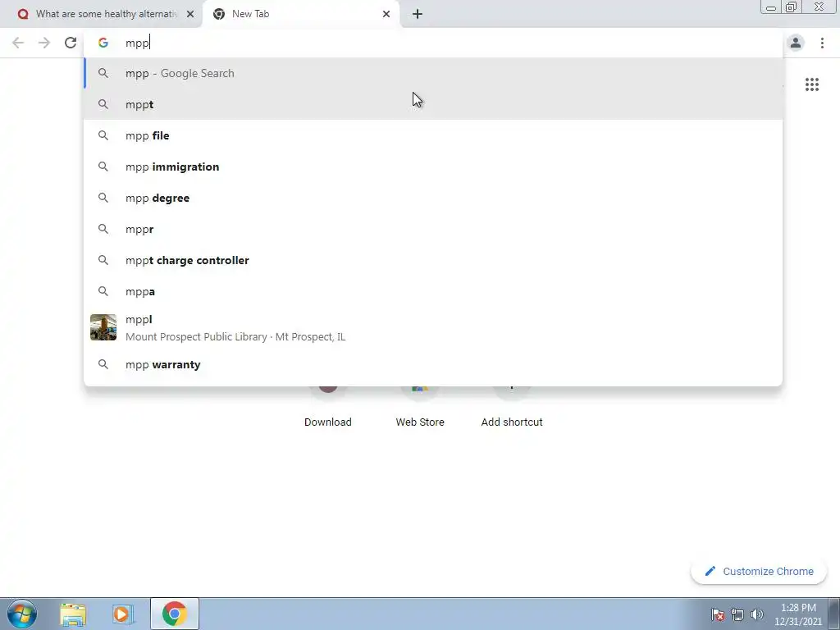Pick the 'mppa' suggestion
Viewport: 840px width, 630px height.
pyautogui.click(x=433, y=291)
